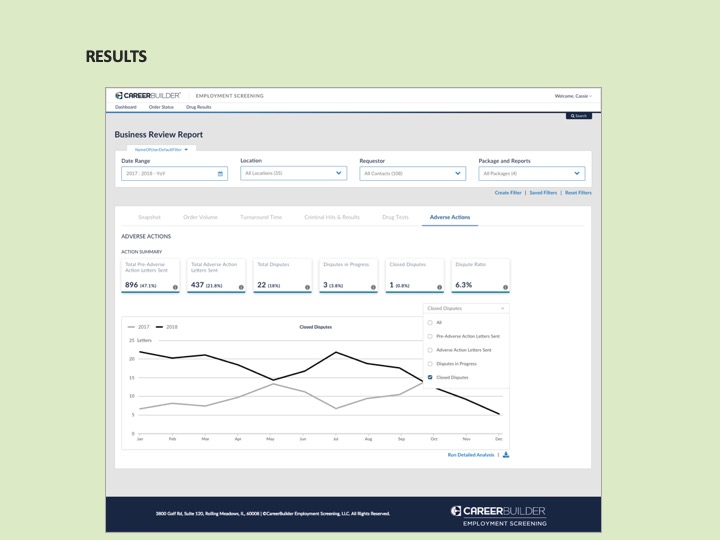Open the Dashboard menu item
This screenshot has width=720, height=540.
(x=126, y=107)
